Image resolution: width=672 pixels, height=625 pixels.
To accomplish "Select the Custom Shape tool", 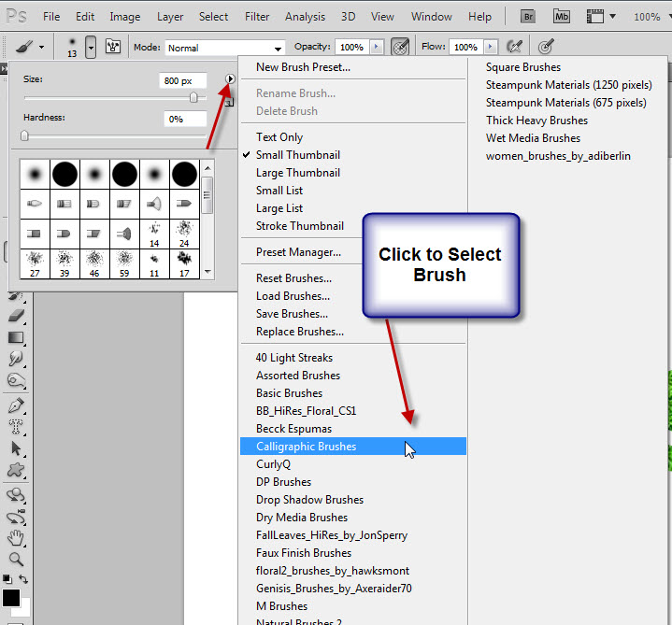I will click(x=16, y=470).
